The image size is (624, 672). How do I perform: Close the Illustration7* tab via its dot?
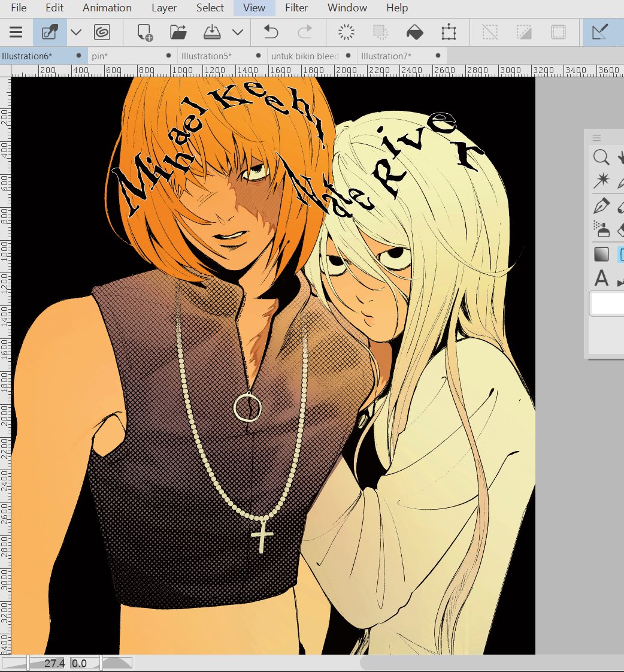(x=438, y=56)
